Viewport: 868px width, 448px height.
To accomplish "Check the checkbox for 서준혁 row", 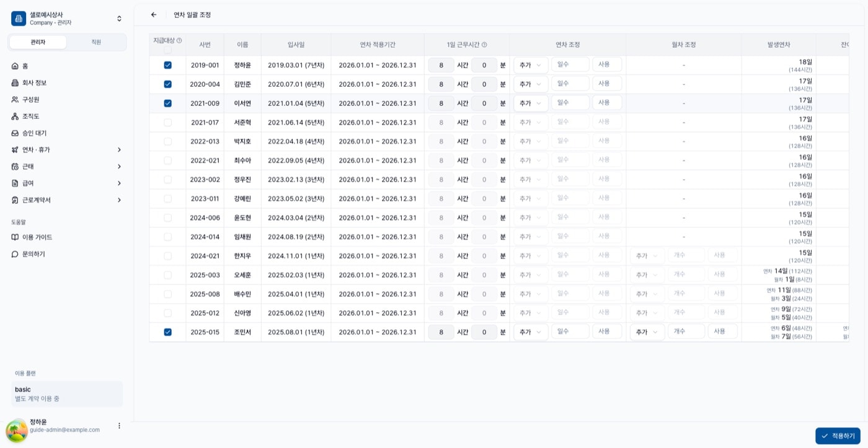I will (167, 123).
